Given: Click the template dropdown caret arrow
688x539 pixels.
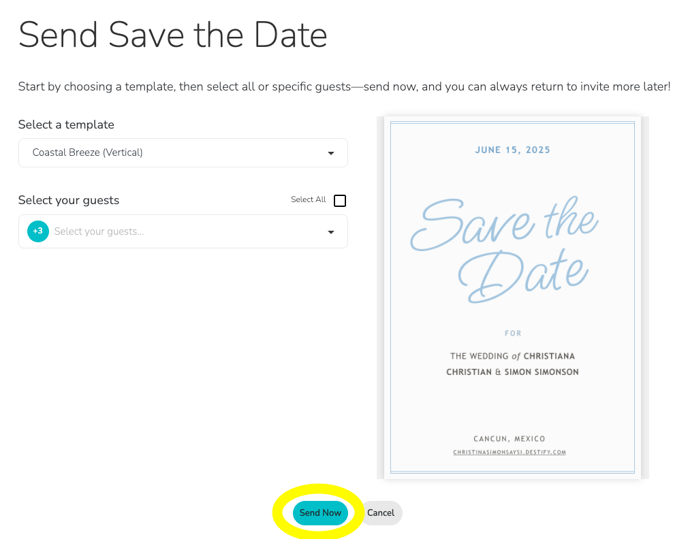Looking at the screenshot, I should 331,153.
